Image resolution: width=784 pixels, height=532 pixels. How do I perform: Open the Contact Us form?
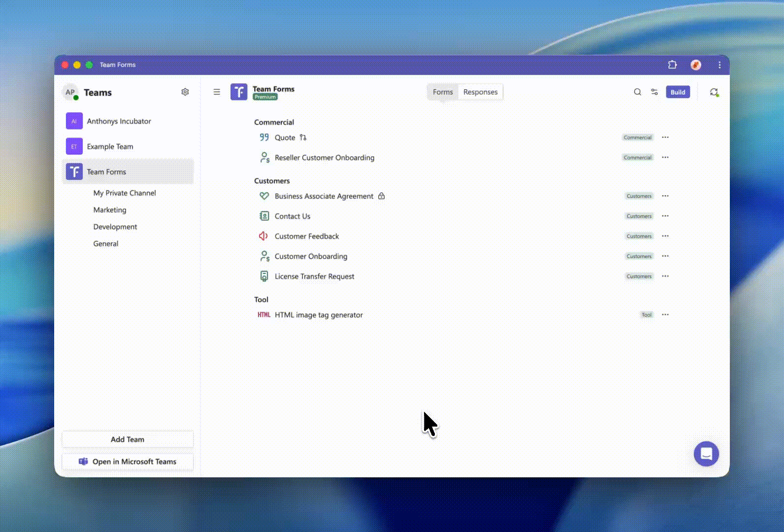click(x=293, y=216)
